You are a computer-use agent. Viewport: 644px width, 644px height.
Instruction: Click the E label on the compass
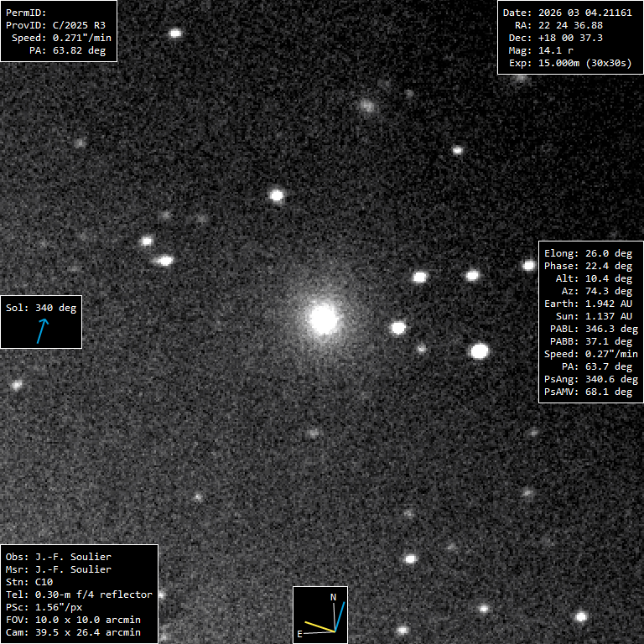[299, 634]
